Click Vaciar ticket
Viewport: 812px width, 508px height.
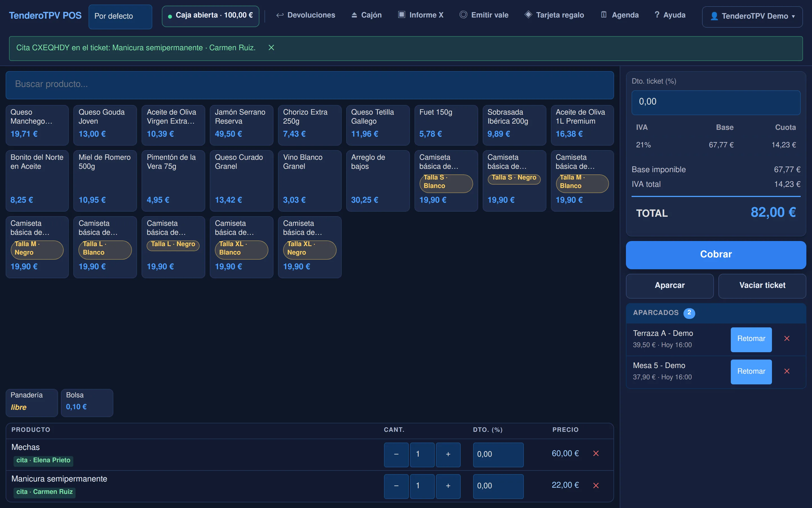click(762, 286)
